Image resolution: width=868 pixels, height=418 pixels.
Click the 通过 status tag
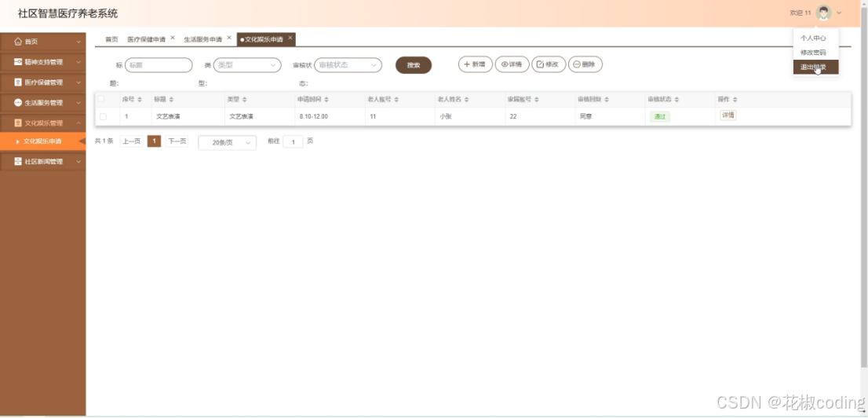tap(660, 117)
